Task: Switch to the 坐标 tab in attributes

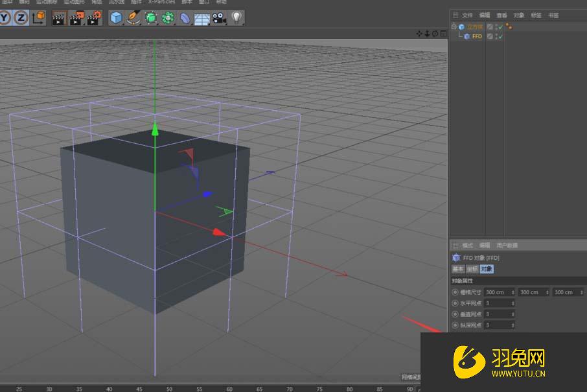Action: coord(472,269)
